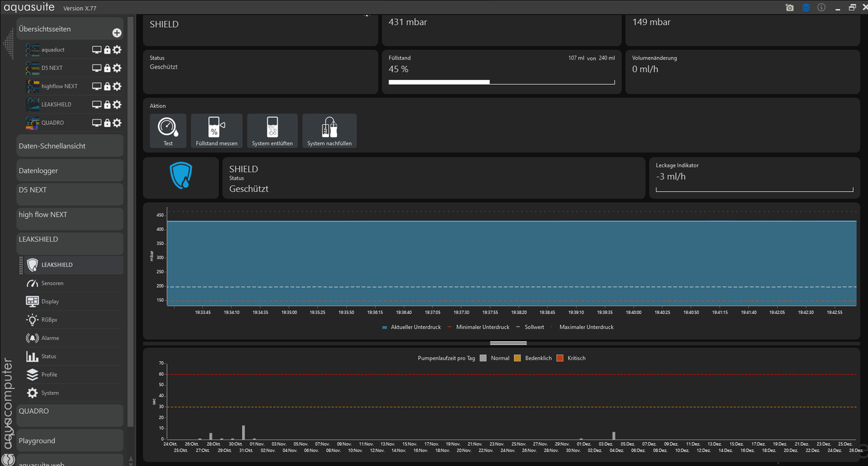Open settings gear for aquaduct page
Screen dimensions: 868x466
coord(117,50)
